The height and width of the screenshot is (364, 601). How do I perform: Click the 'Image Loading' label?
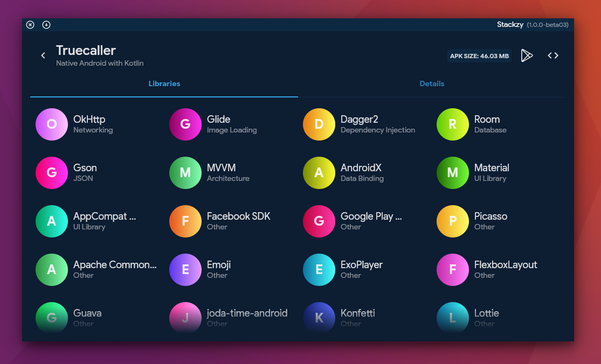(232, 130)
